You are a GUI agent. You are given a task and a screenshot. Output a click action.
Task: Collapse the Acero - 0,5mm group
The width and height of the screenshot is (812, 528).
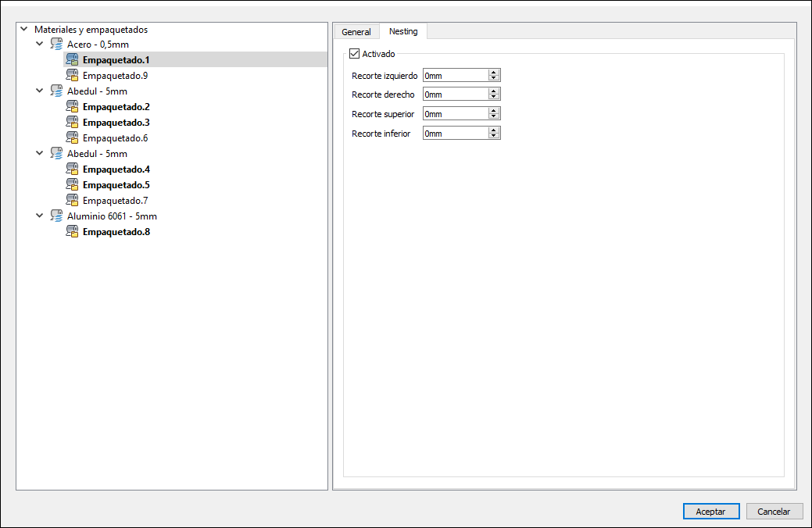point(39,44)
